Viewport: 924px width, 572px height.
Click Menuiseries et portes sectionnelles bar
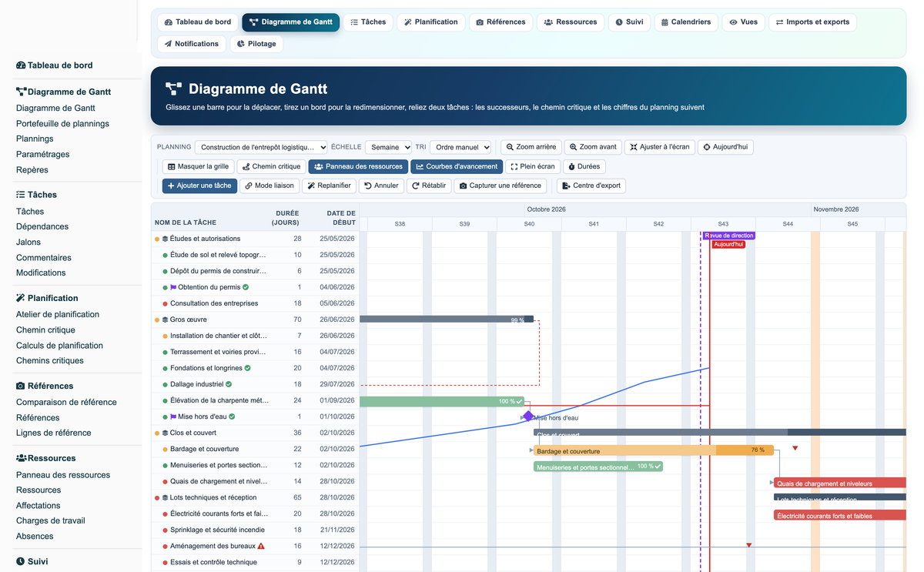coord(598,467)
